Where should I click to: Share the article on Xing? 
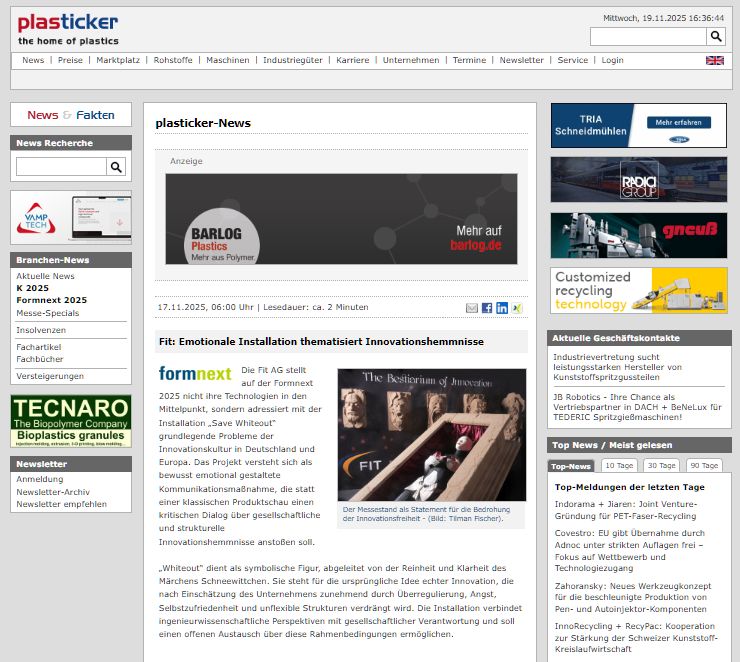click(517, 308)
